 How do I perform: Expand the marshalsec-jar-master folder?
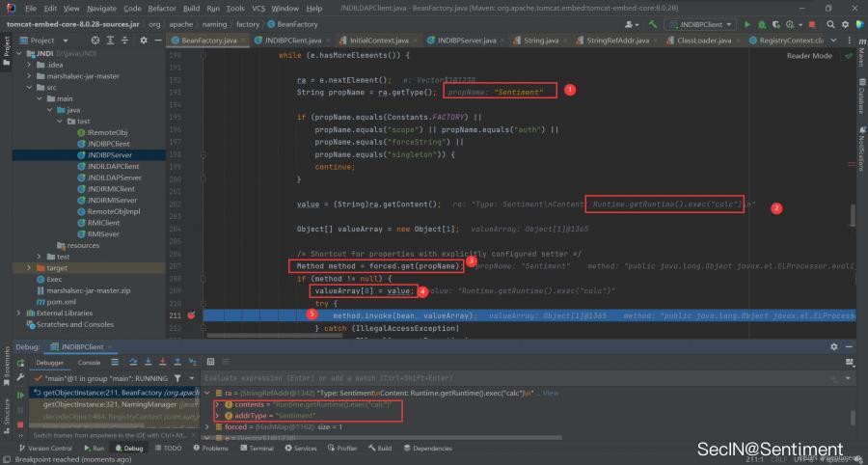30,75
